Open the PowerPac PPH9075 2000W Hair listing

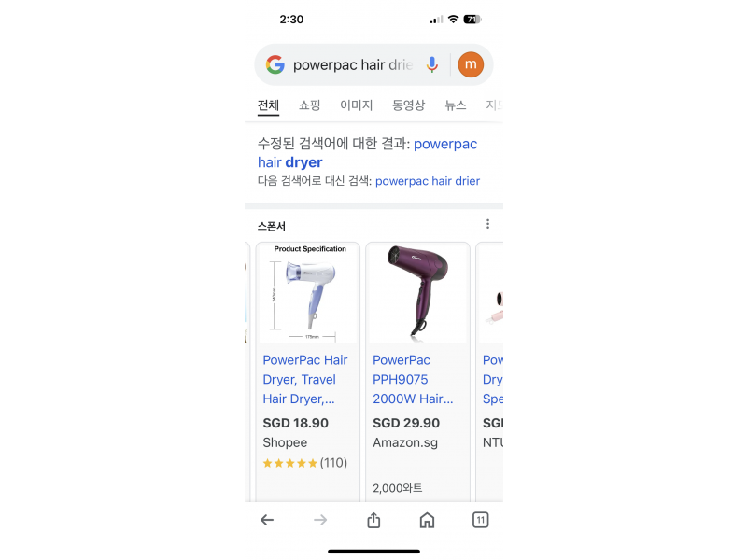tap(413, 379)
